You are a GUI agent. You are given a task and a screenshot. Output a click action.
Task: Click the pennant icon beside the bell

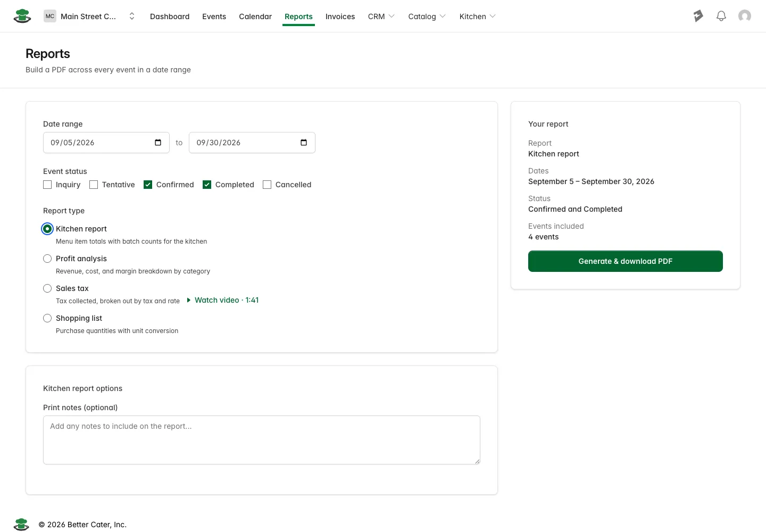pos(698,16)
